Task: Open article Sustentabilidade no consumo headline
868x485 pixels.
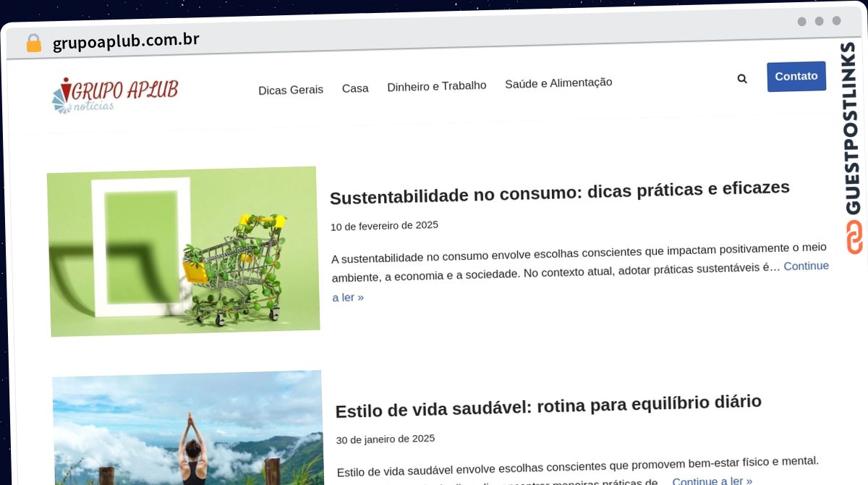Action: [x=559, y=193]
